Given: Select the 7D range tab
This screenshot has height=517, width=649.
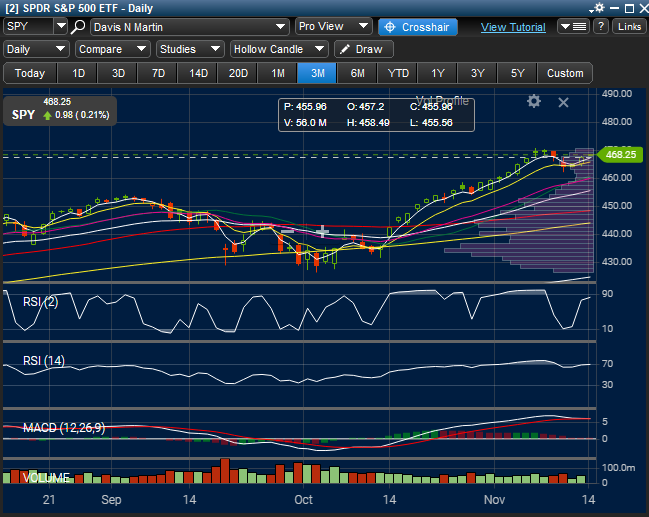Looking at the screenshot, I should pyautogui.click(x=158, y=73).
